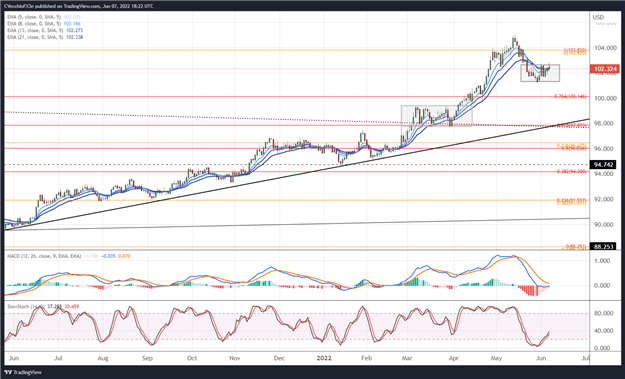Click the 0.764 Fibonacci level label
This screenshot has height=379, width=625.
[570, 96]
